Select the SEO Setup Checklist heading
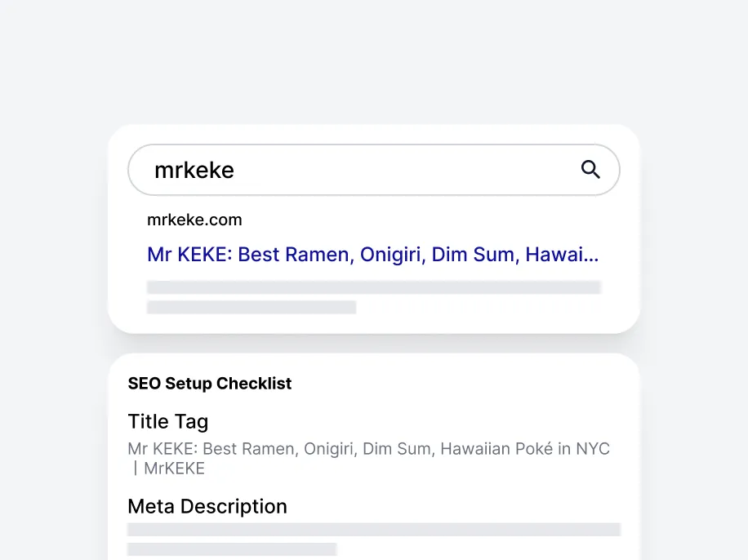The width and height of the screenshot is (748, 560). [x=210, y=384]
